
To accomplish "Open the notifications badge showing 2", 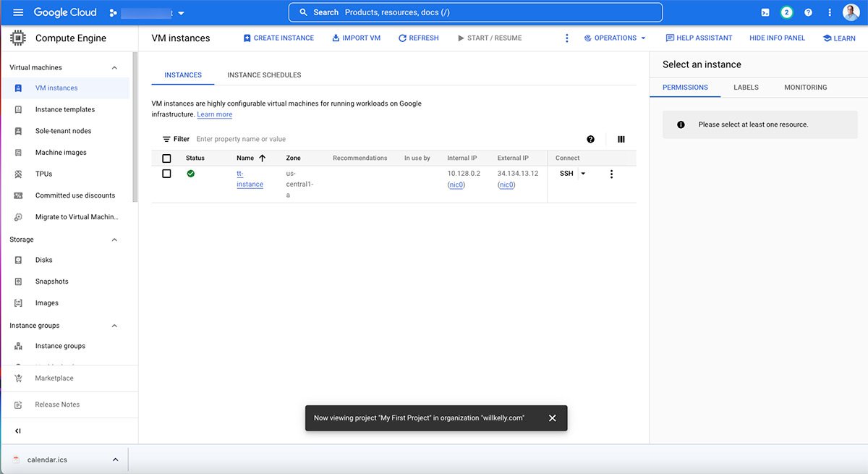I will tap(786, 12).
